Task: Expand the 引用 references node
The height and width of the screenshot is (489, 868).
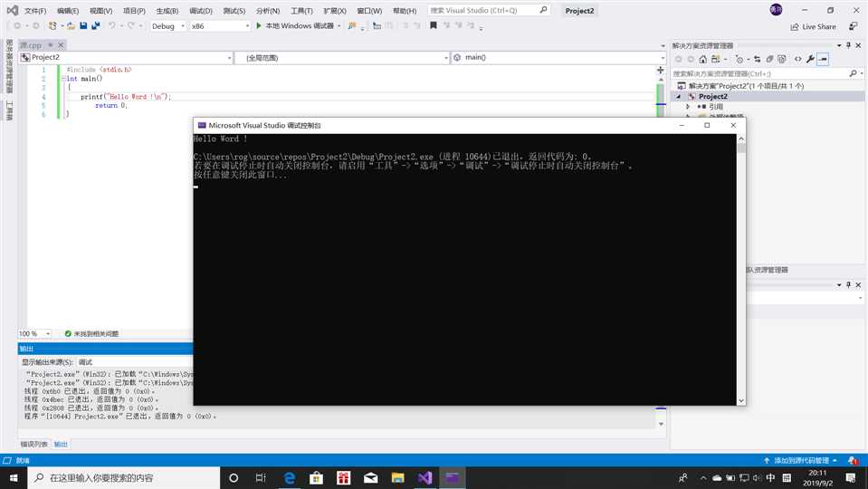Action: coord(688,106)
